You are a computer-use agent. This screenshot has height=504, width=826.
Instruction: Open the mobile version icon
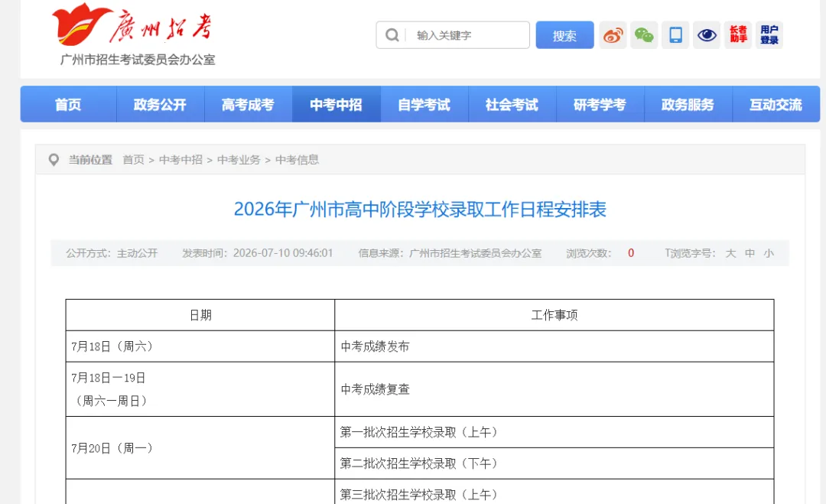pyautogui.click(x=675, y=35)
